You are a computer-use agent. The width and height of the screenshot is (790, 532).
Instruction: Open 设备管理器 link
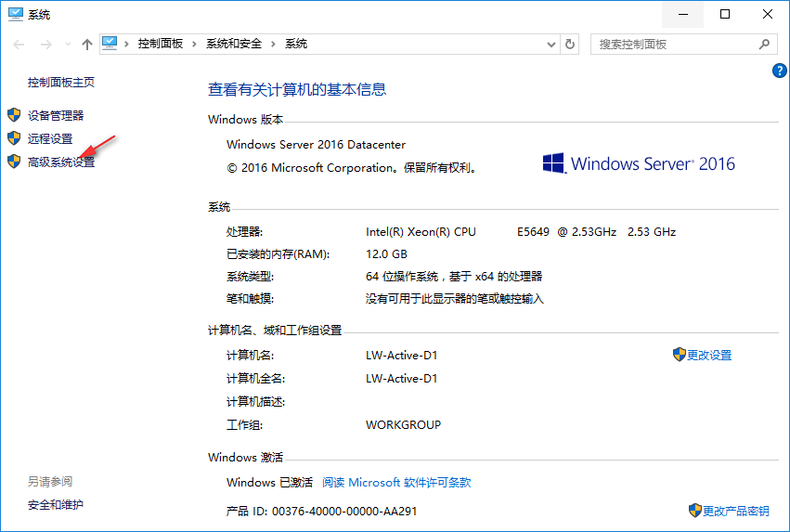click(56, 115)
